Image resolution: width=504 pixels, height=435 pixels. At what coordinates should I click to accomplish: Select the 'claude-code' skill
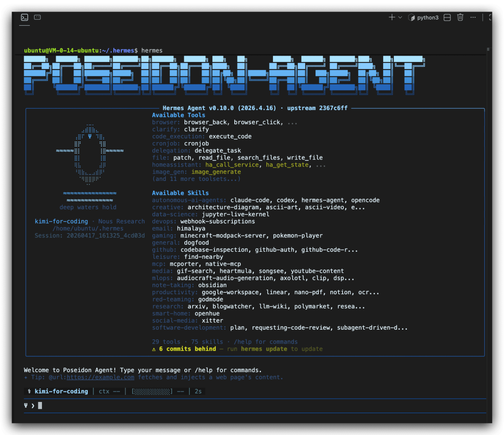pos(250,200)
